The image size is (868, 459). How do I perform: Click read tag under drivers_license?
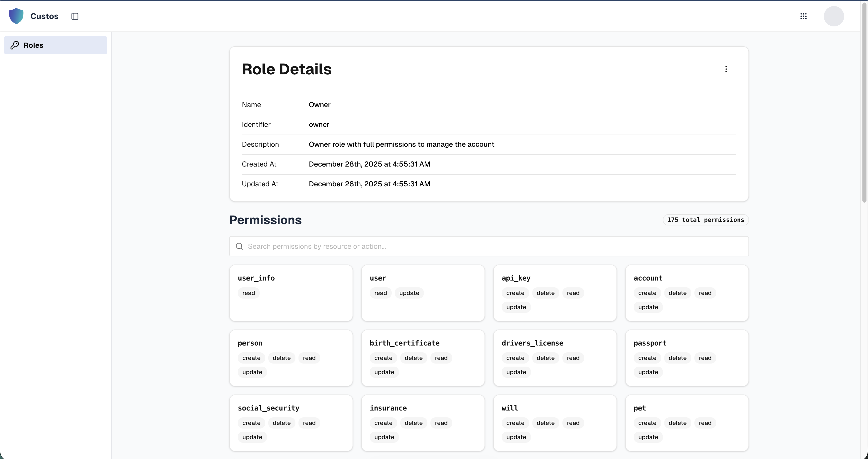573,358
